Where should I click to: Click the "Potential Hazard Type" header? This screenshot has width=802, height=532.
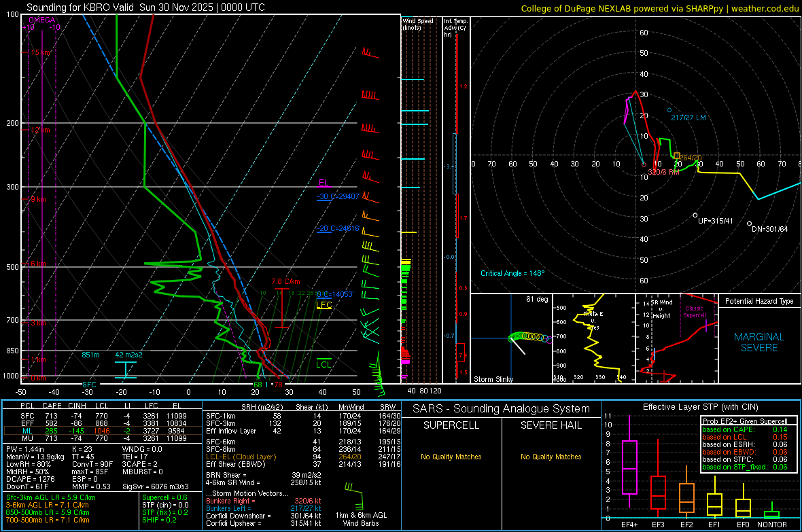click(759, 301)
